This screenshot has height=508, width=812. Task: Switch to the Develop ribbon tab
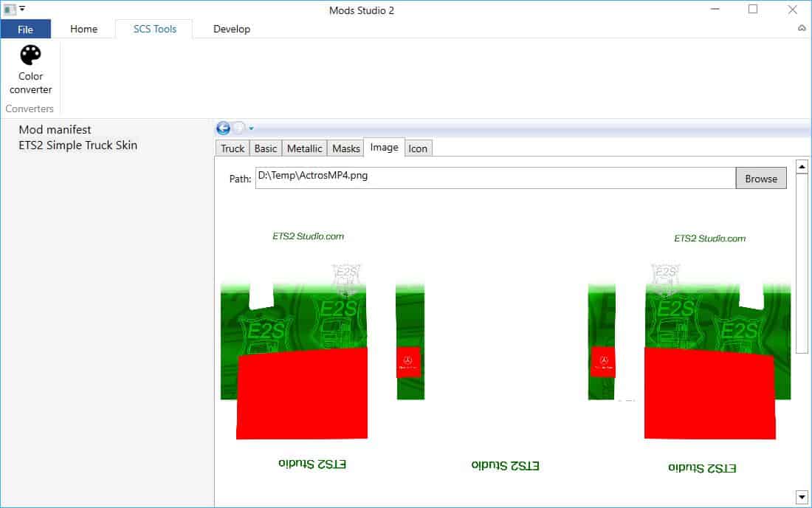[x=232, y=29]
